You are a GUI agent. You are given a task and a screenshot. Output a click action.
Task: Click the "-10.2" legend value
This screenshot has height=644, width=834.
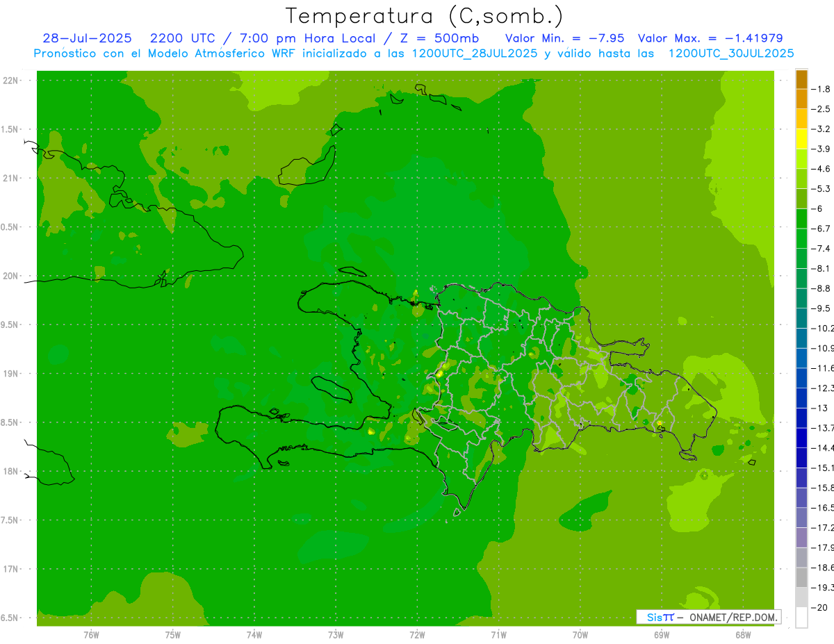(822, 329)
